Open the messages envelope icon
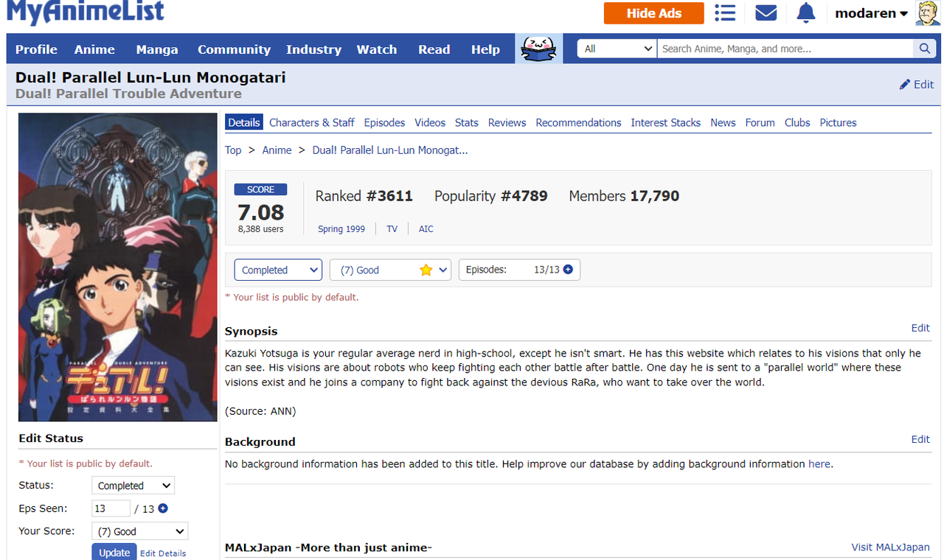Image resolution: width=944 pixels, height=560 pixels. (x=766, y=13)
